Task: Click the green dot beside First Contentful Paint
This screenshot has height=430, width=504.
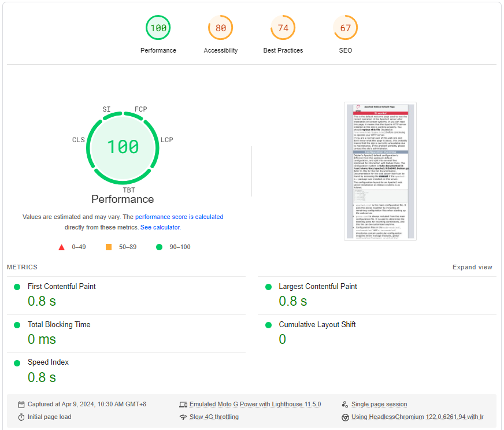Action: (x=17, y=287)
